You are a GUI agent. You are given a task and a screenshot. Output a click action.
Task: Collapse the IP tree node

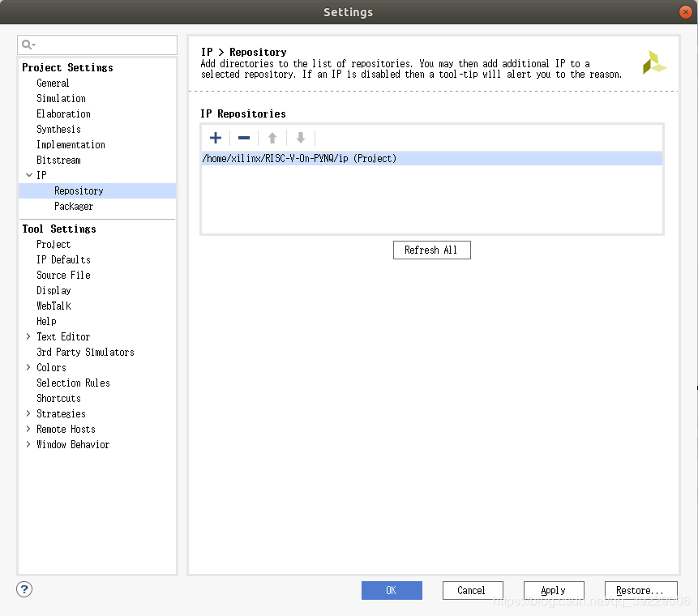pos(29,175)
